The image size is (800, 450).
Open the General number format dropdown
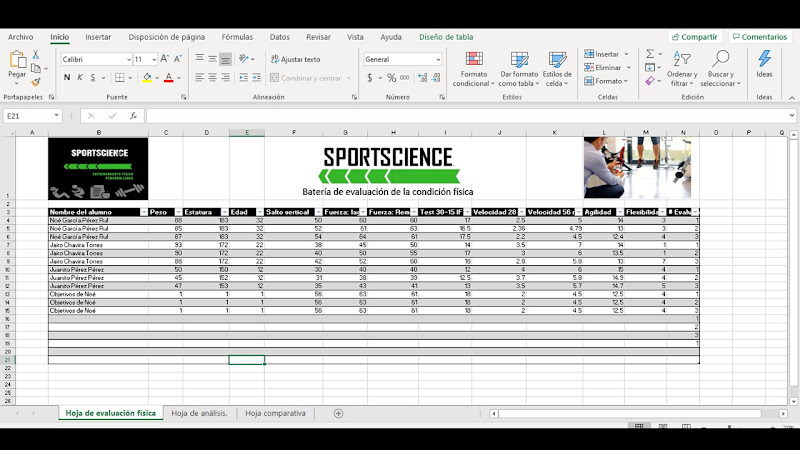coord(438,60)
